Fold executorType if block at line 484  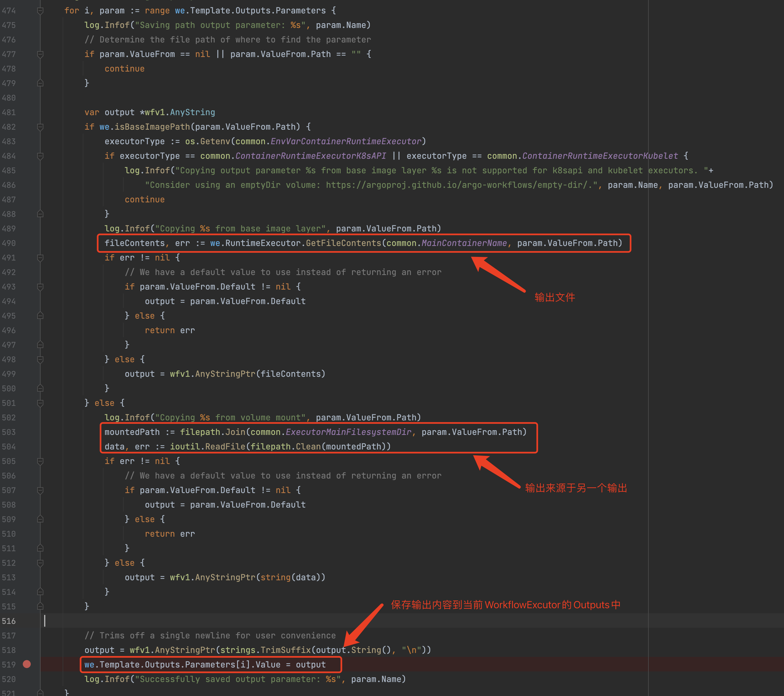pos(40,156)
